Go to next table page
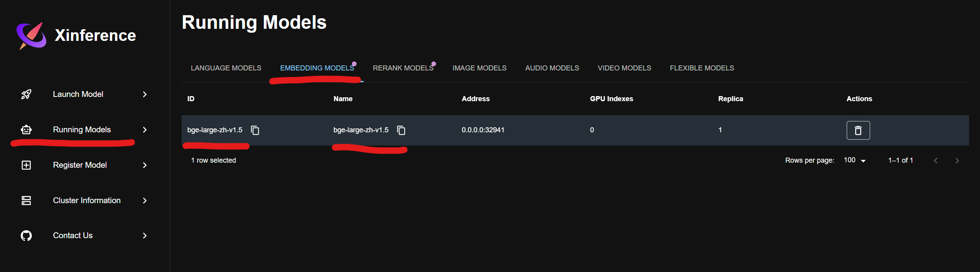980x272 pixels. (x=957, y=160)
